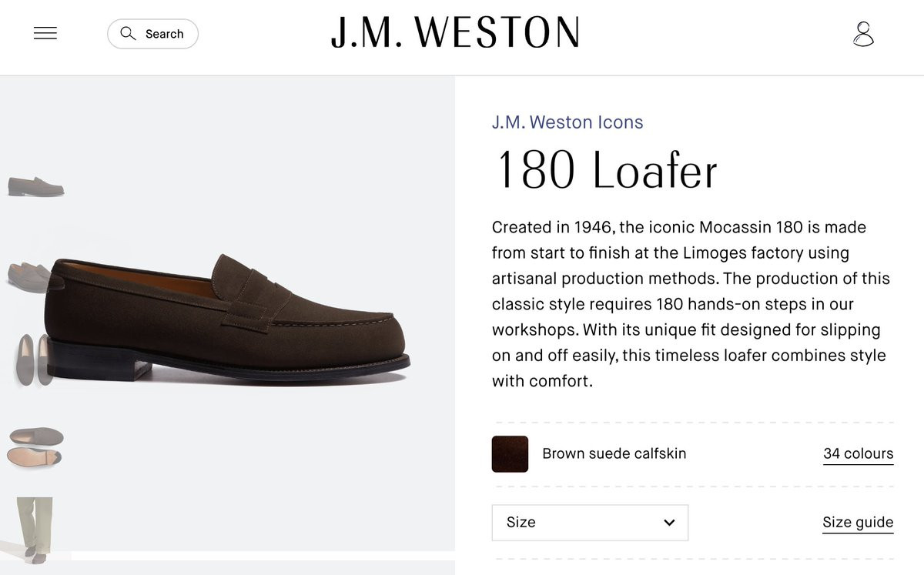This screenshot has width=924, height=575.
Task: Select the single side-view loafer thumbnail
Action: point(35,186)
